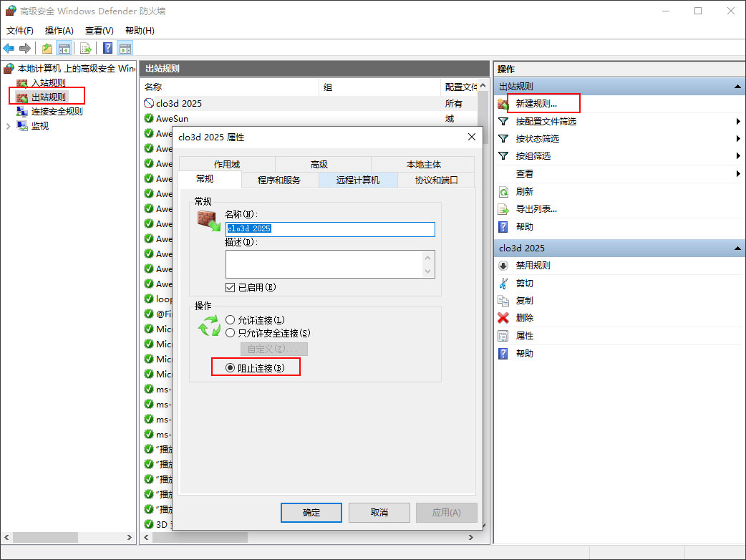Switch to the 高级 tab

coord(319,164)
